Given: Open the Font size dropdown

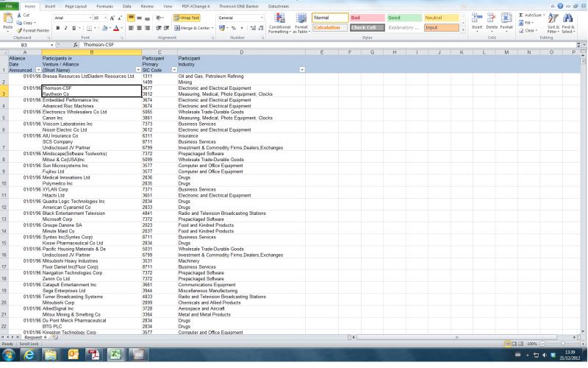Looking at the screenshot, I should 105,18.
